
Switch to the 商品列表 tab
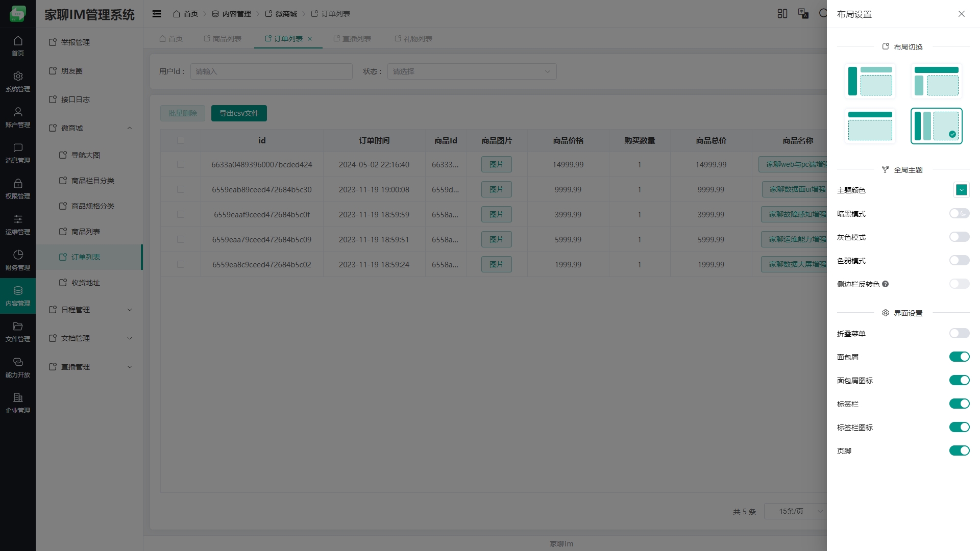223,39
